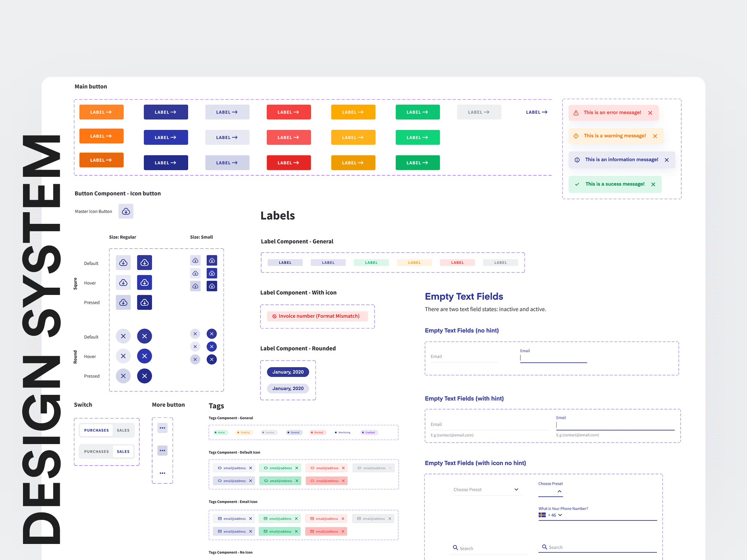Close the success message alert

point(653,184)
